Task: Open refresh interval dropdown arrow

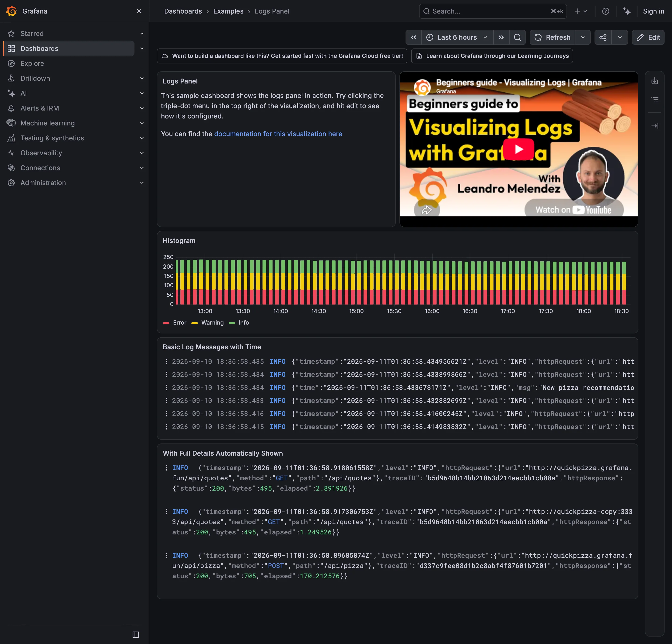Action: [583, 37]
